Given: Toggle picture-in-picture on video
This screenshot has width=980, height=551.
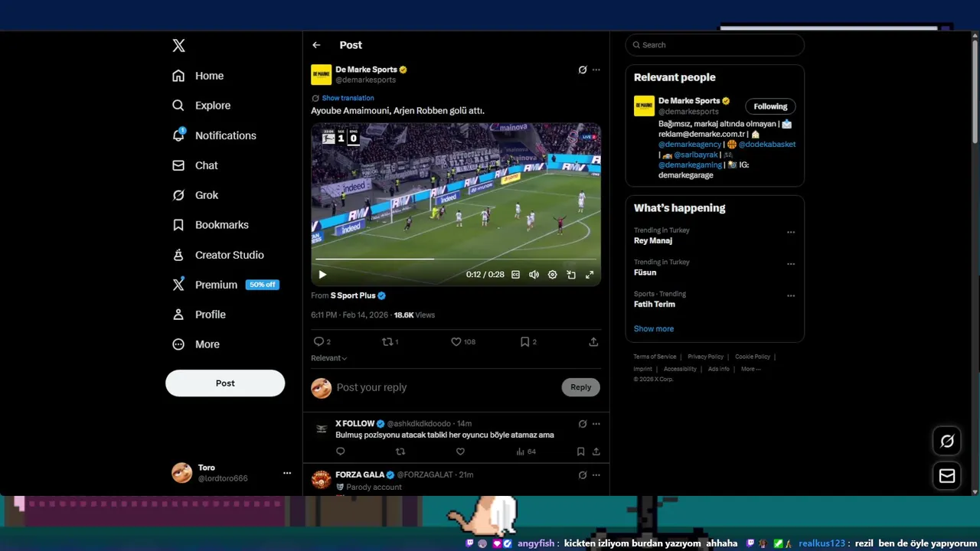Looking at the screenshot, I should (x=571, y=275).
